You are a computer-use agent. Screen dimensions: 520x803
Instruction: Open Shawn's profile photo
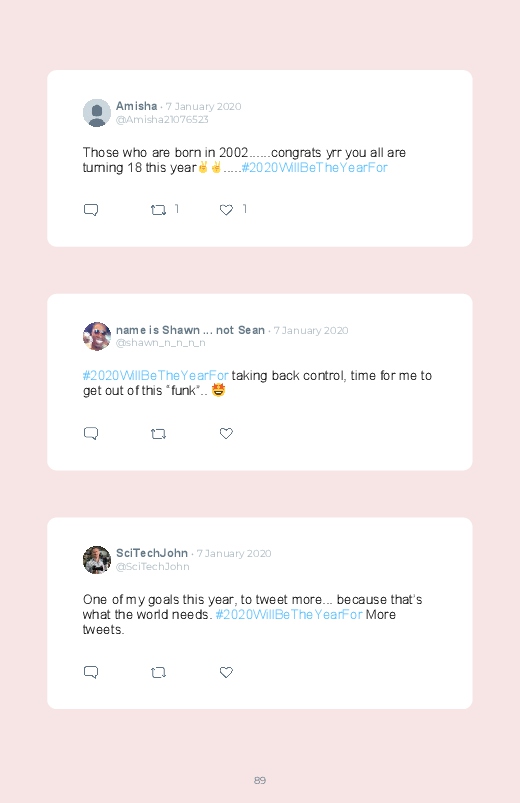pyautogui.click(x=97, y=336)
